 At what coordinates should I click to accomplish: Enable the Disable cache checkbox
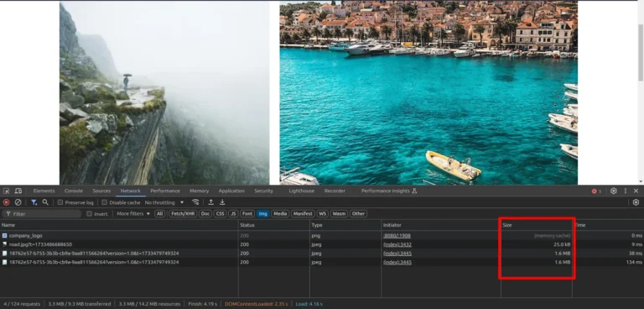(104, 203)
